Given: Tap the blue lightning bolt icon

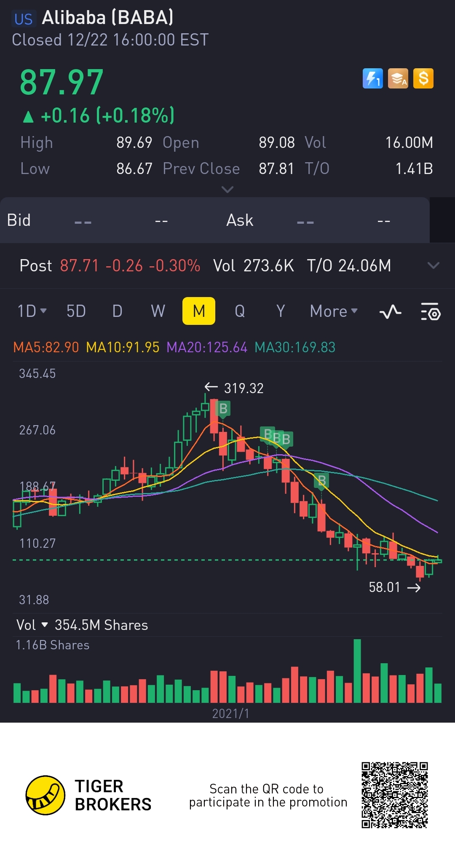Looking at the screenshot, I should (x=373, y=78).
